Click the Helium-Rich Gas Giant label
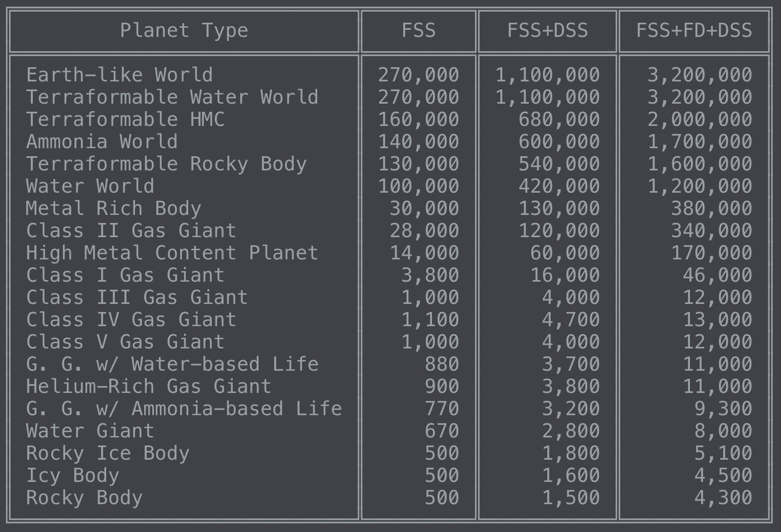 pos(149,386)
